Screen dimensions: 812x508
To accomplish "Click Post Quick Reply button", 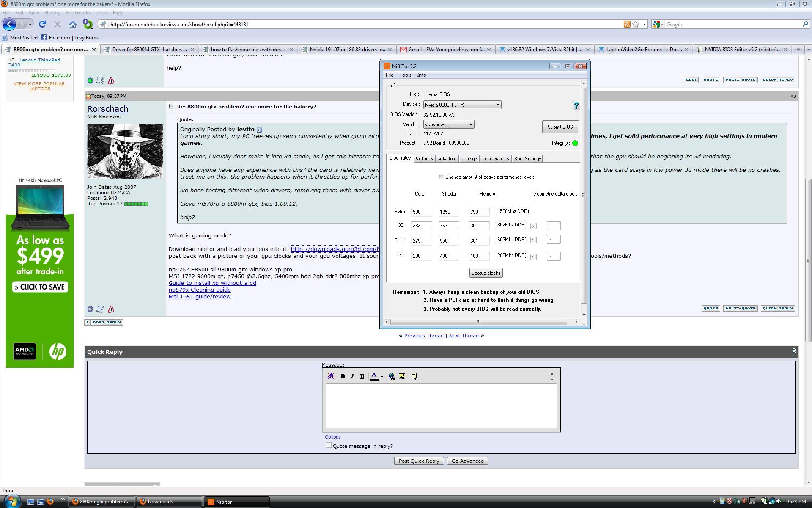I will coord(419,461).
